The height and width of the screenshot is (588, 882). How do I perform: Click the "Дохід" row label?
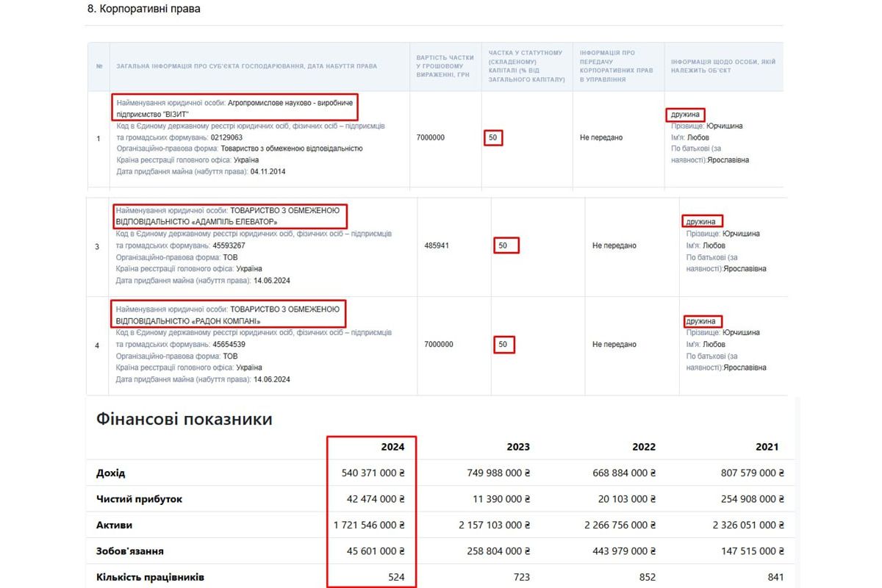(111, 473)
